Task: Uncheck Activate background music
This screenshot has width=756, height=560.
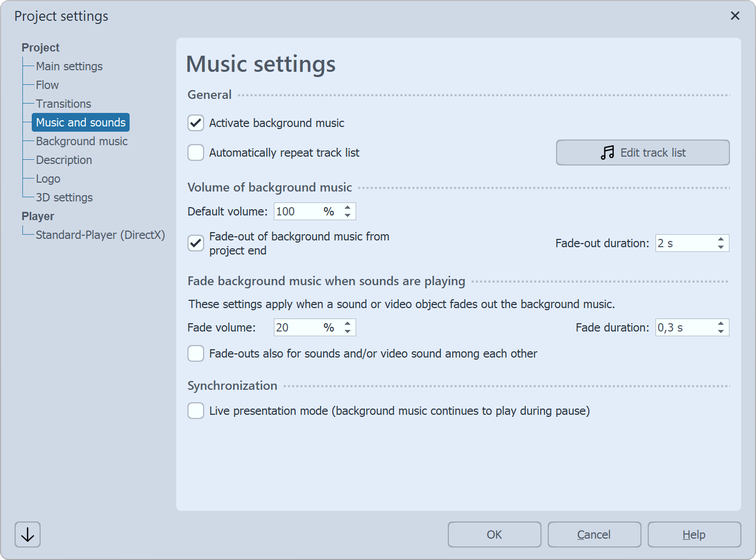Action: [195, 123]
